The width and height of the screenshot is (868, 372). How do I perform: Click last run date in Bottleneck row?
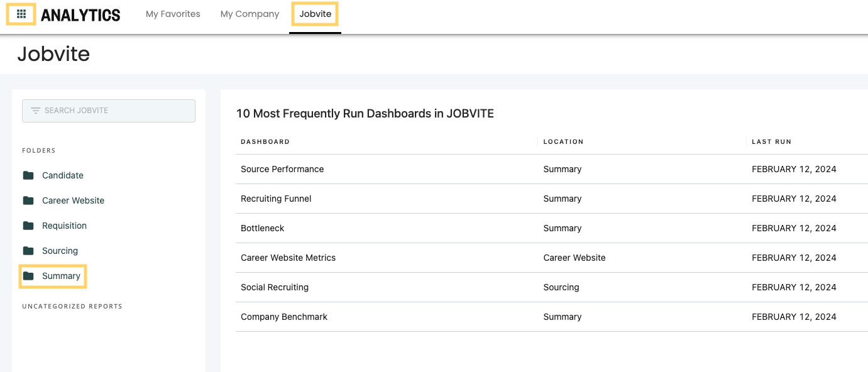[x=794, y=228]
